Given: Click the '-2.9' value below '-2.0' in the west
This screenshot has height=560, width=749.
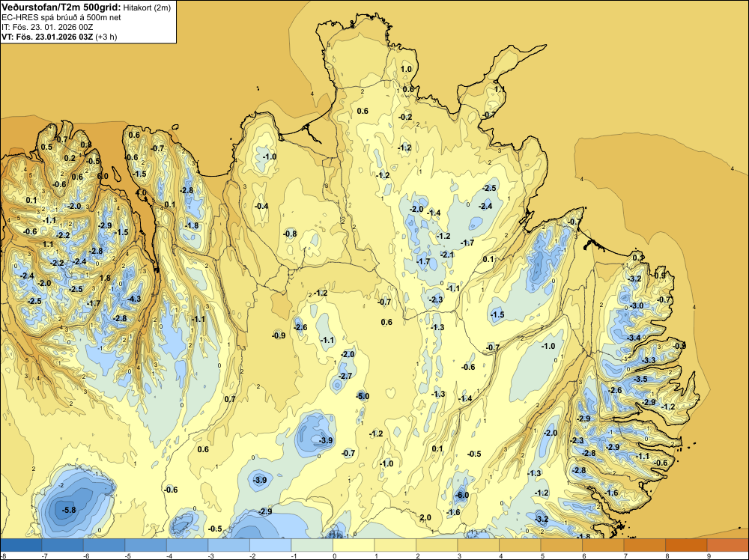Looking at the screenshot, I should [105, 225].
